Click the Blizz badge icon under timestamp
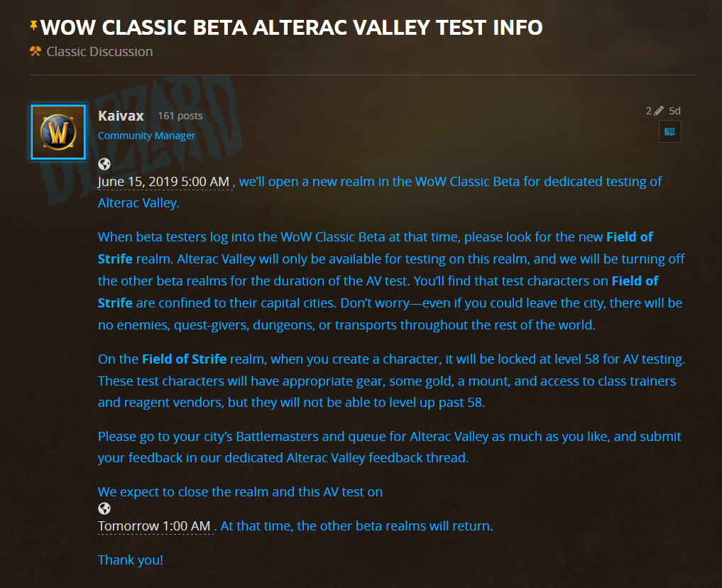The height and width of the screenshot is (588, 722). pos(670,131)
